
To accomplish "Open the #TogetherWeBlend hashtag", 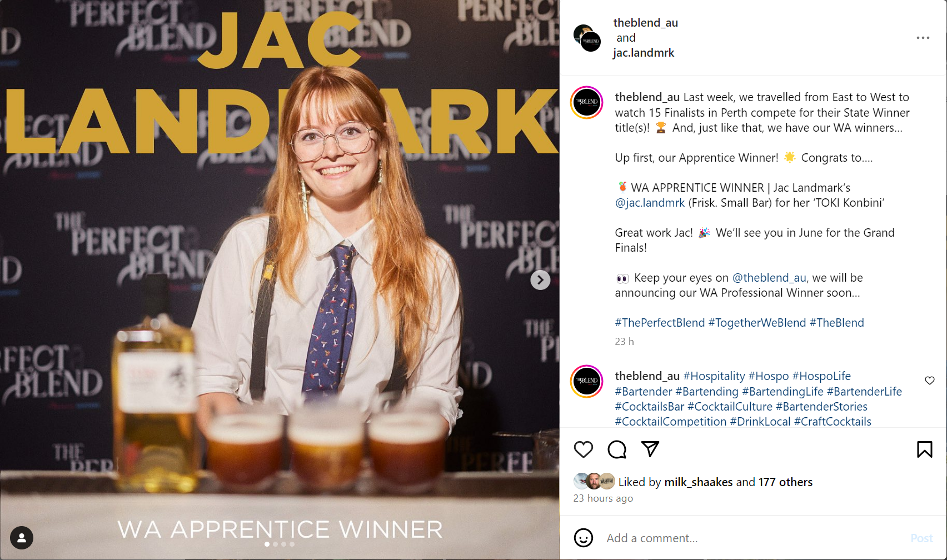I will click(x=757, y=323).
